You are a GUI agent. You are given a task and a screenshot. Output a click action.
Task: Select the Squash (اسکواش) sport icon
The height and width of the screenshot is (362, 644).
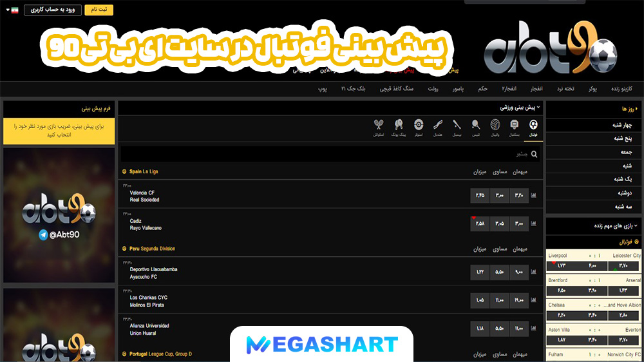coord(379,128)
